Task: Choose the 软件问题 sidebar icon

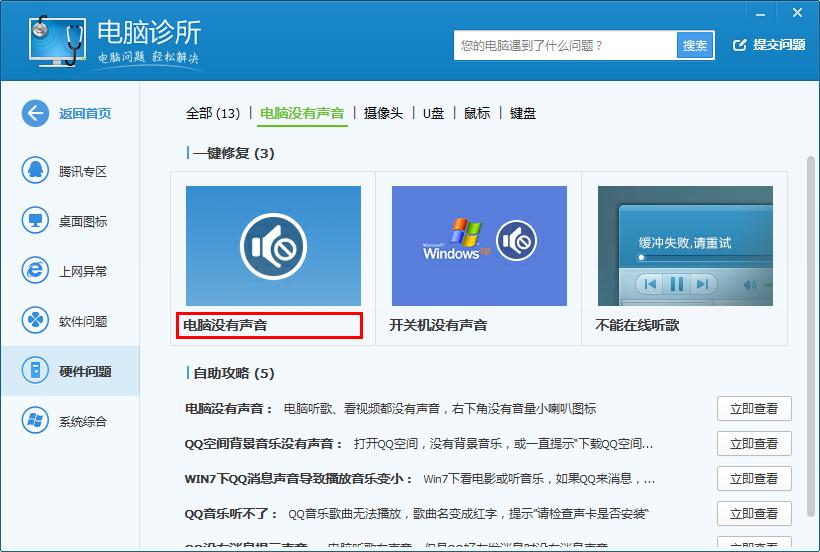Action: 35,320
